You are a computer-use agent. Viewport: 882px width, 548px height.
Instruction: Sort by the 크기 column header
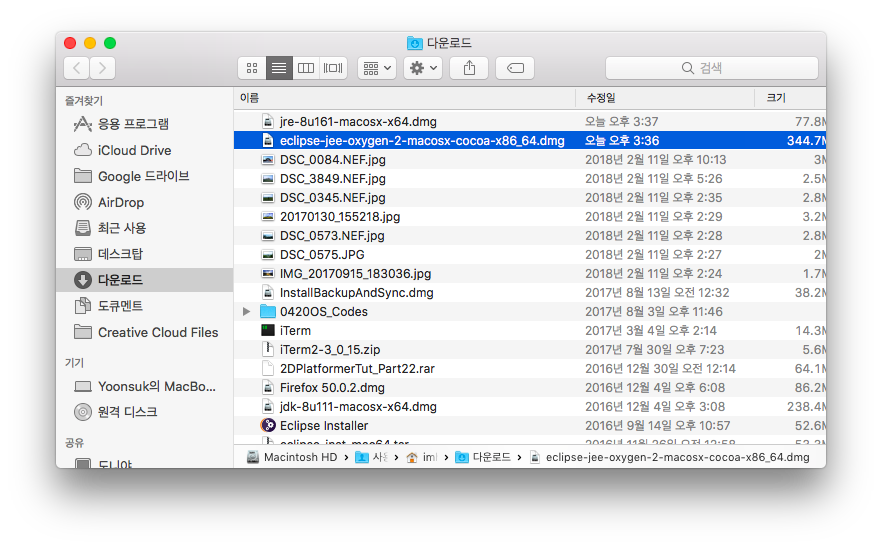click(x=790, y=98)
